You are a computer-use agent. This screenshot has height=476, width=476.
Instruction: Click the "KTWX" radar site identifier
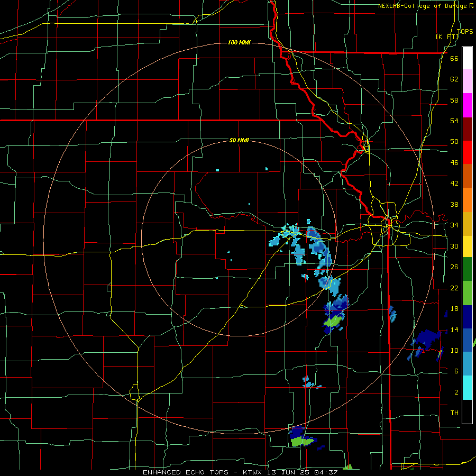tap(253, 472)
